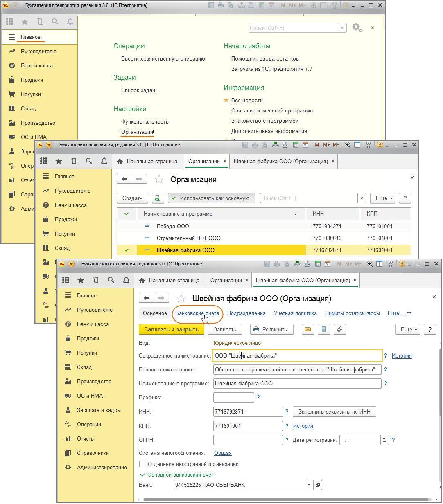Open Организации link in the rear Главное window
The image size is (443, 504).
137,132
